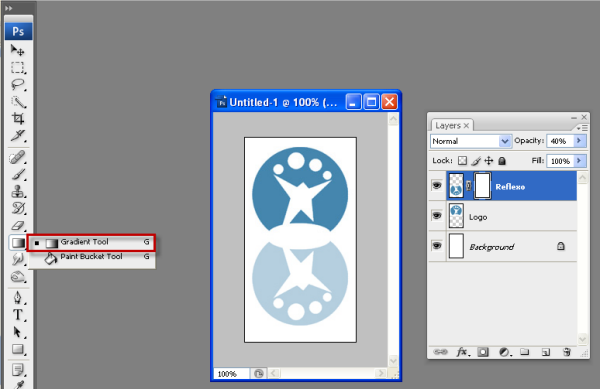Click the link layers button
Image resolution: width=600 pixels, height=389 pixels.
coord(440,352)
